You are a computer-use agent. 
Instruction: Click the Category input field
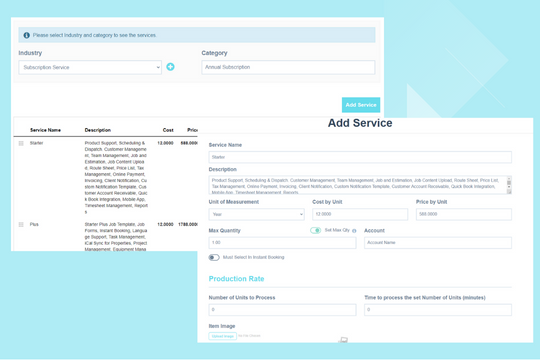click(x=288, y=68)
